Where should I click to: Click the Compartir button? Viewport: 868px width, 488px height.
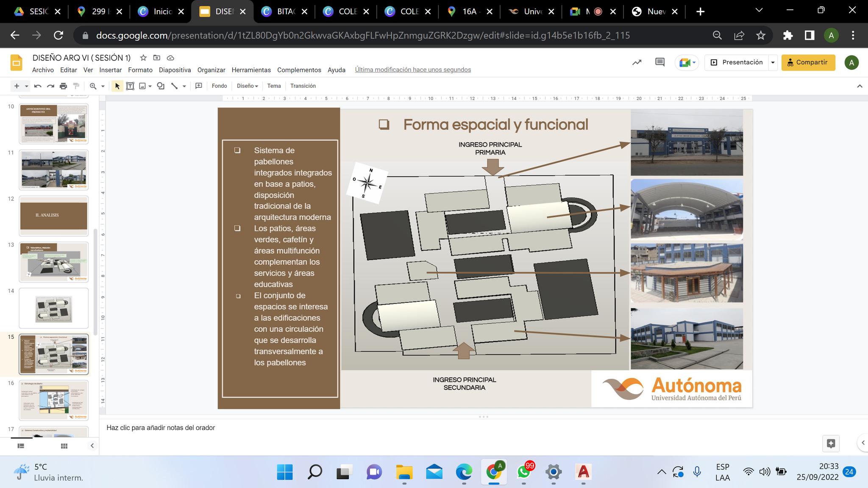point(808,62)
